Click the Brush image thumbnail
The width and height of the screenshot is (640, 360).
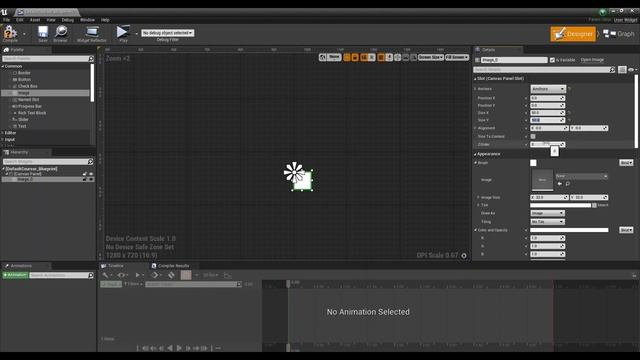[x=542, y=180]
